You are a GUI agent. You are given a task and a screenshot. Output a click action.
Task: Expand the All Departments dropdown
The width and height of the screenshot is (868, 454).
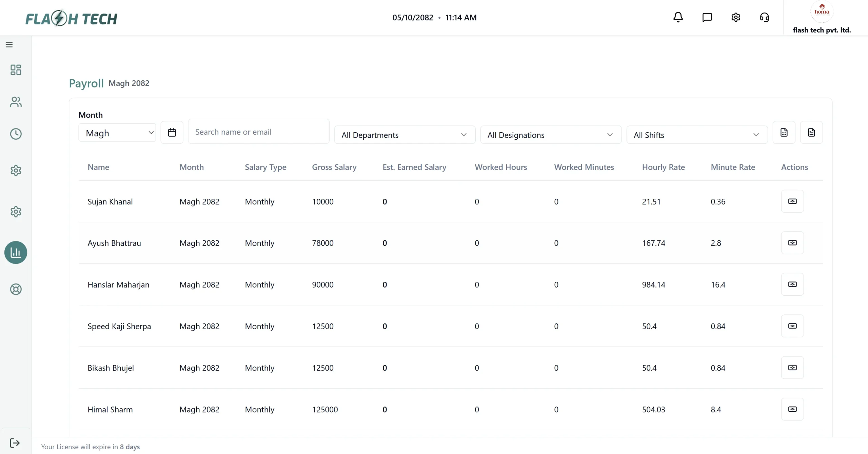pos(404,135)
